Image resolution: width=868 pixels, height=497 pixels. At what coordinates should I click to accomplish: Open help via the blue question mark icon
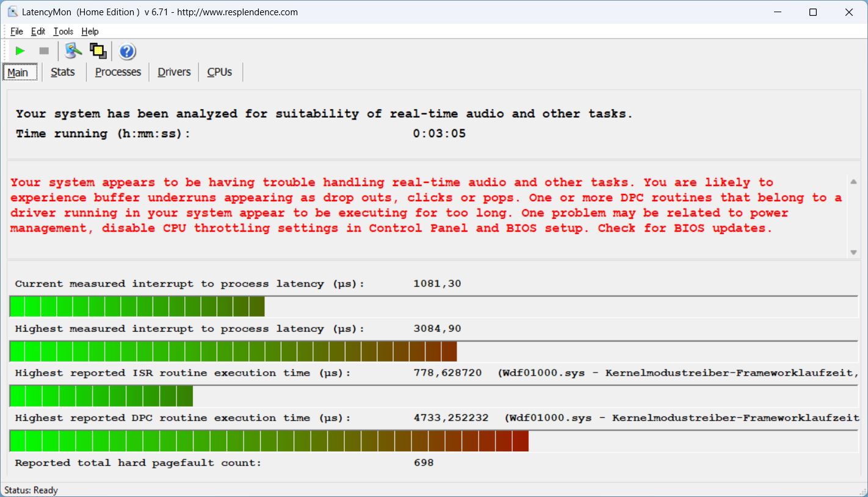(x=127, y=52)
